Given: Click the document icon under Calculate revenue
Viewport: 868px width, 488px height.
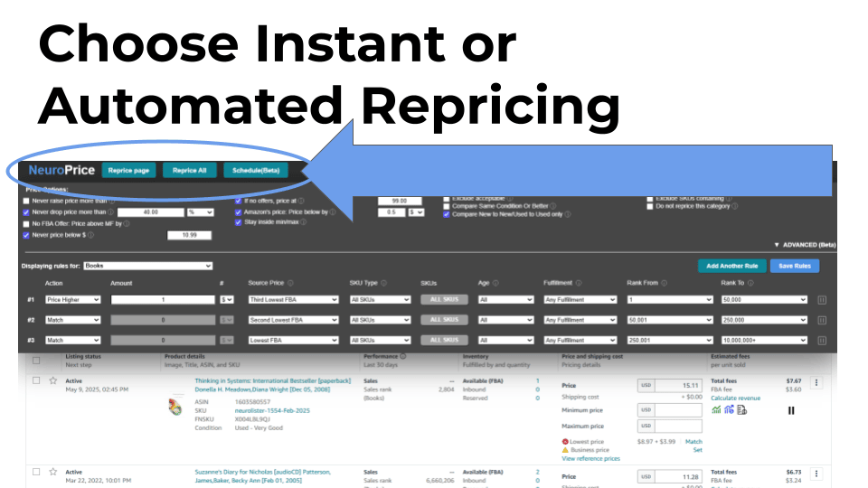Looking at the screenshot, I should (741, 410).
